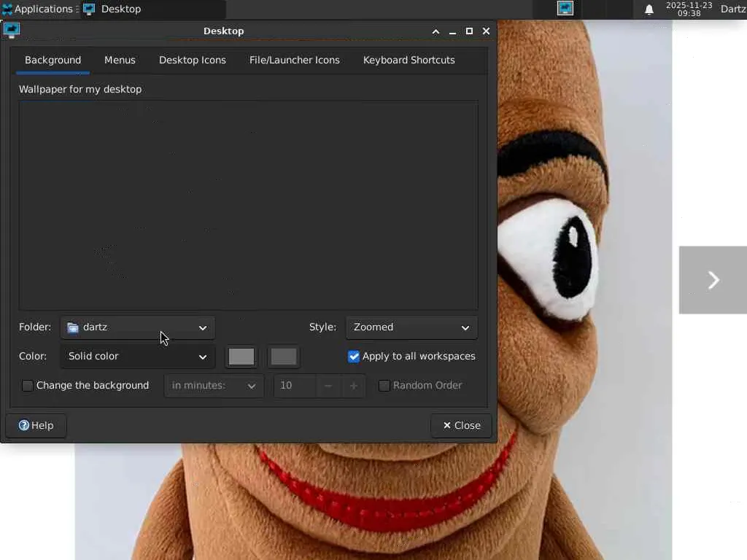Viewport: 747px width, 560px height.
Task: Open the Folder dropdown showing dartz
Action: pyautogui.click(x=138, y=327)
